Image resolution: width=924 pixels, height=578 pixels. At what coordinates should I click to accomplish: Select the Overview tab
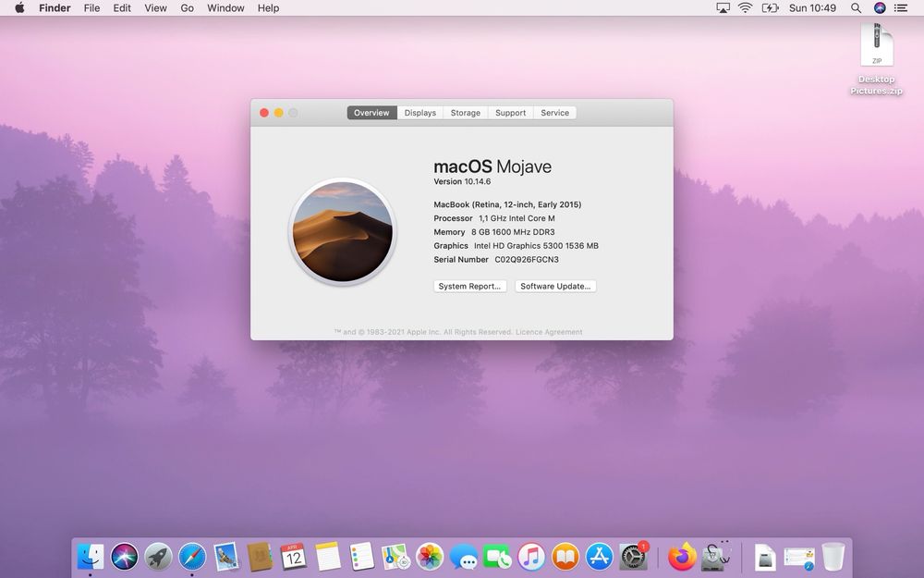tap(371, 113)
